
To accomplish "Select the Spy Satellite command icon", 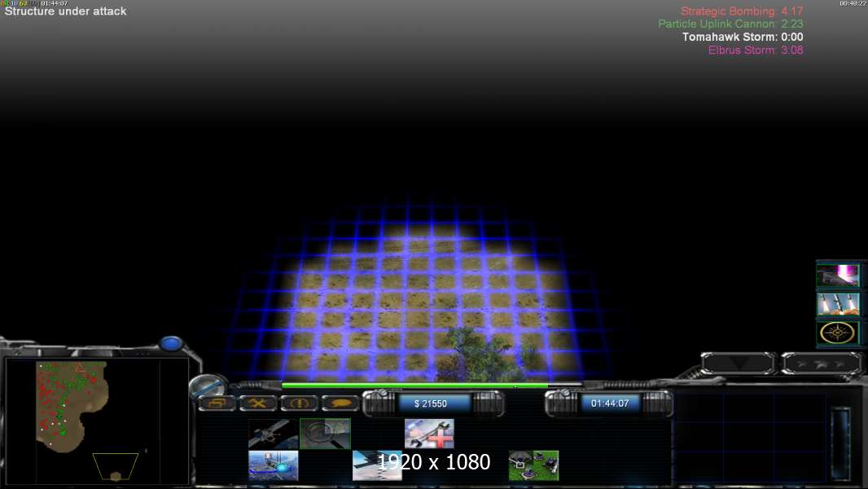I will 274,434.
